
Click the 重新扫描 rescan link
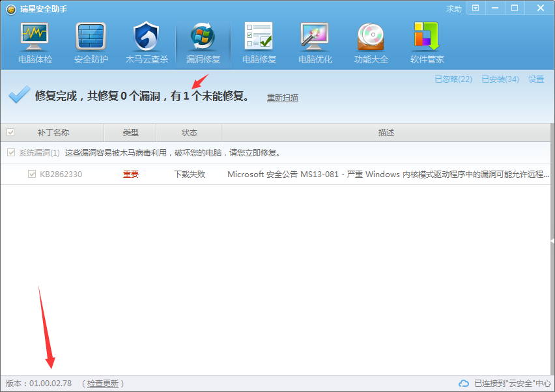tap(283, 98)
